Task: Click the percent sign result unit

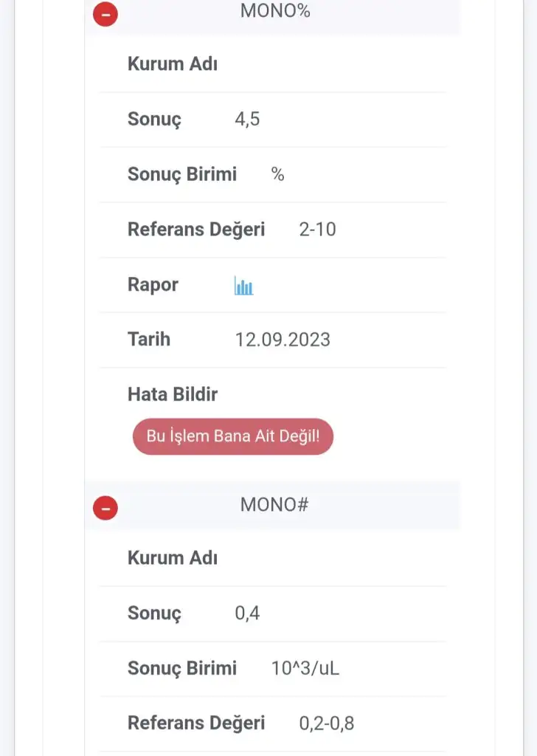Action: click(x=277, y=174)
